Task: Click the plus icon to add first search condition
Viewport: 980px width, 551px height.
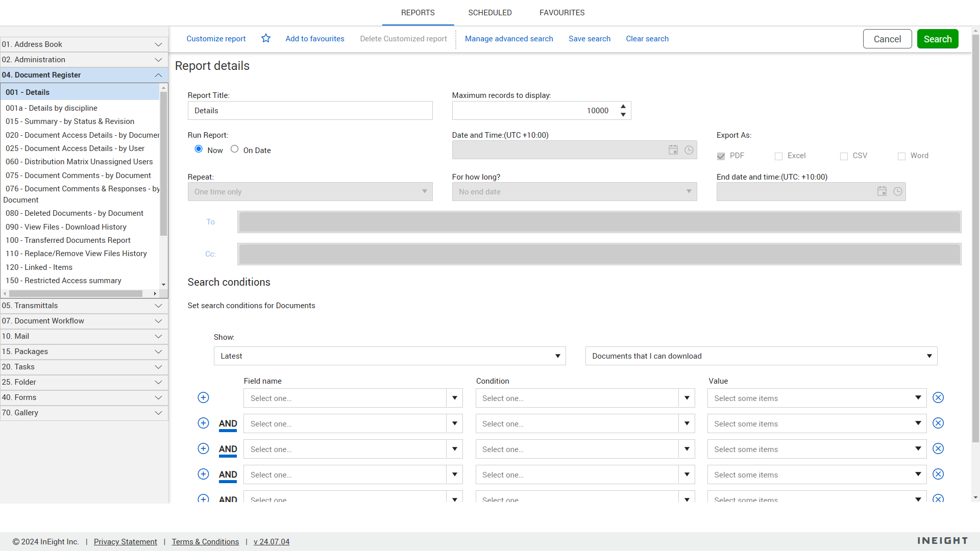Action: (203, 397)
